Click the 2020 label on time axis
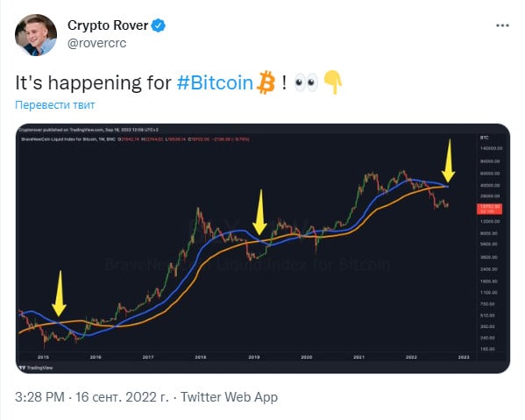 click(307, 357)
